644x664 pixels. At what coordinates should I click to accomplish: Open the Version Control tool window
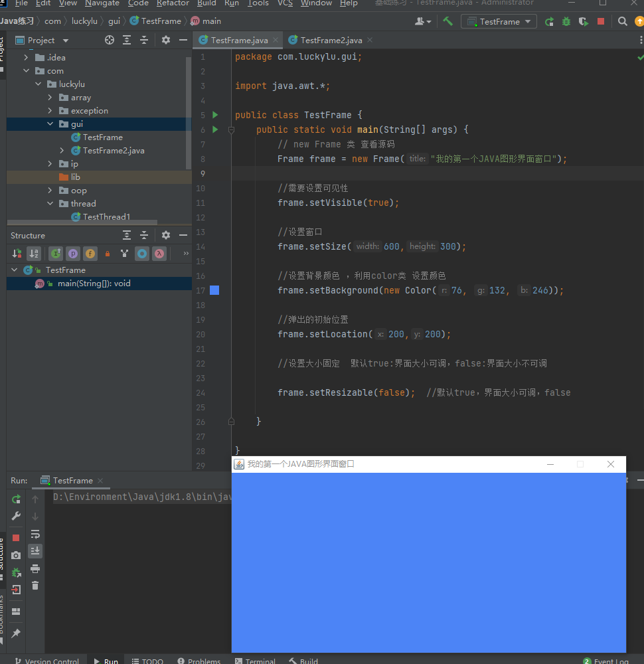[x=47, y=661]
